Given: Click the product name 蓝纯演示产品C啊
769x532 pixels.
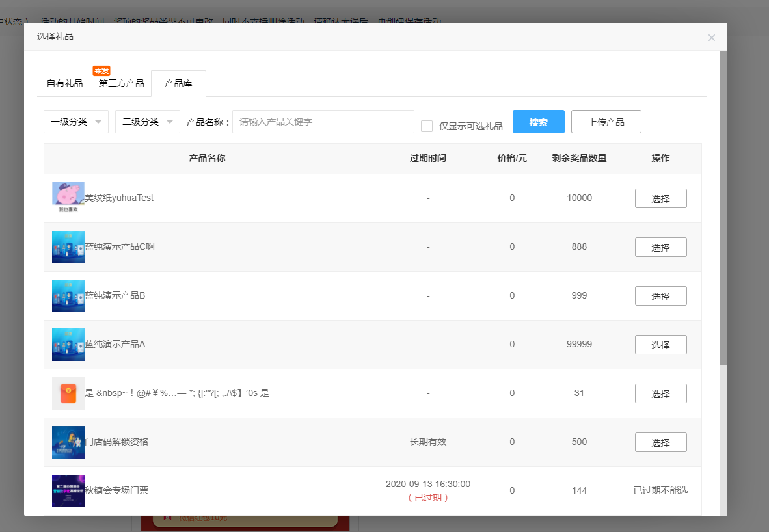Looking at the screenshot, I should 120,246.
